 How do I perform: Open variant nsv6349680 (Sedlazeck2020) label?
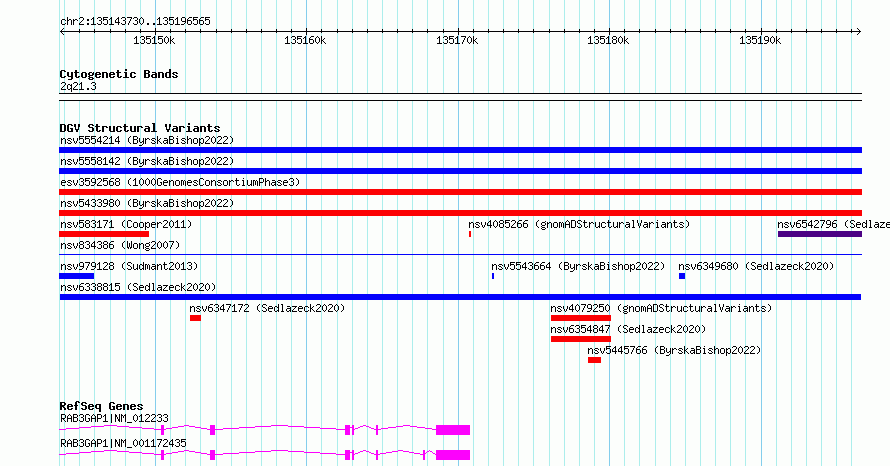pos(756,266)
